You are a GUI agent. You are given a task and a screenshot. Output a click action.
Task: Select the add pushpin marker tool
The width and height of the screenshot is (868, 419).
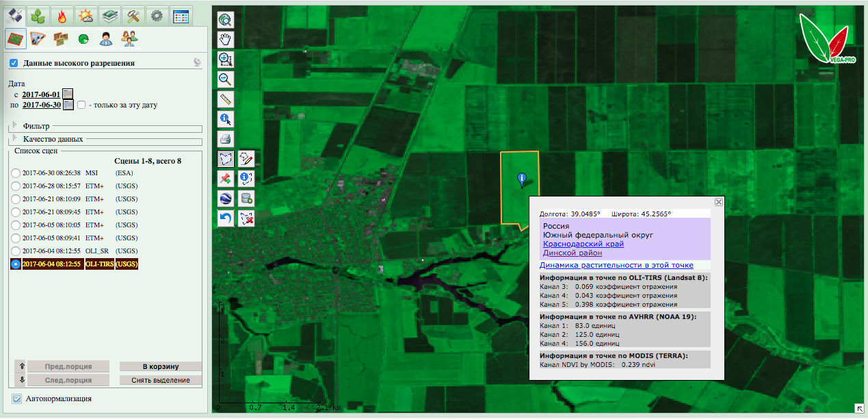click(x=226, y=179)
